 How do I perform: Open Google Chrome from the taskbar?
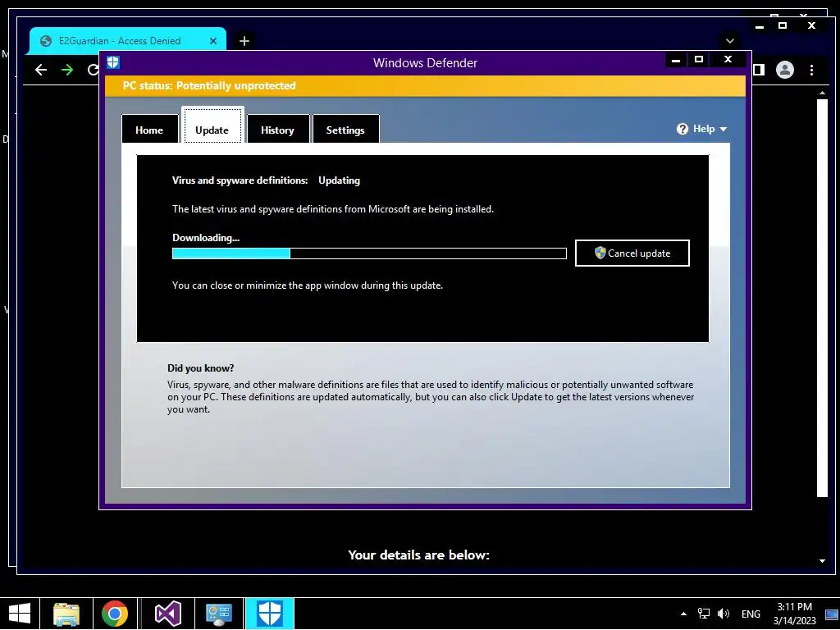click(115, 614)
